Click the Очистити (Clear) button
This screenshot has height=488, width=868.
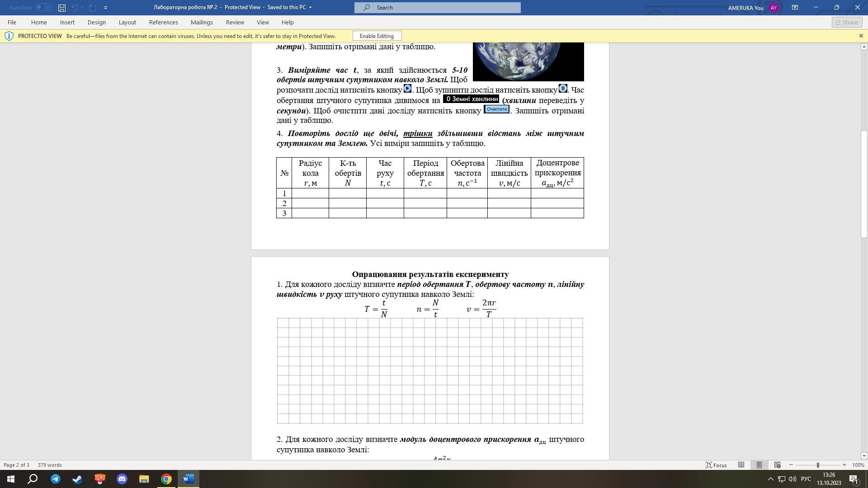pos(496,109)
